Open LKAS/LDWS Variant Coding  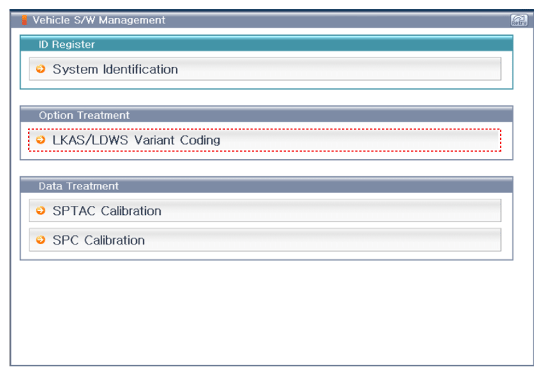[x=265, y=140]
